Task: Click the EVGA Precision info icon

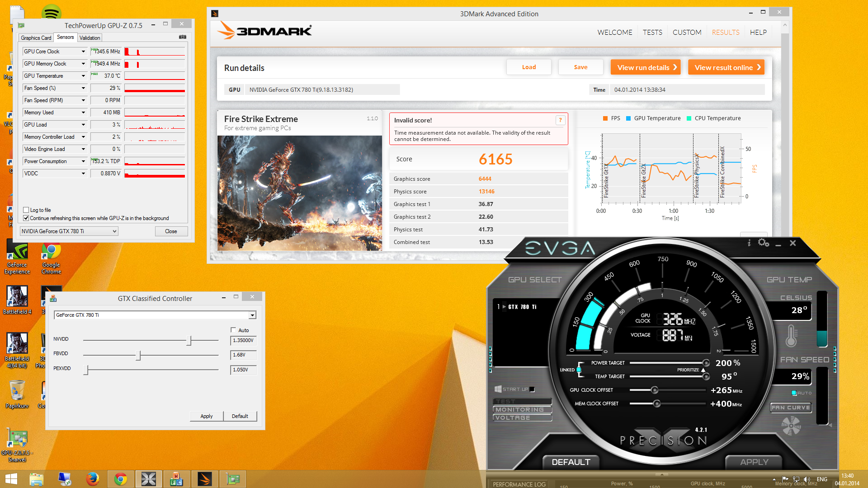Action: [x=749, y=243]
